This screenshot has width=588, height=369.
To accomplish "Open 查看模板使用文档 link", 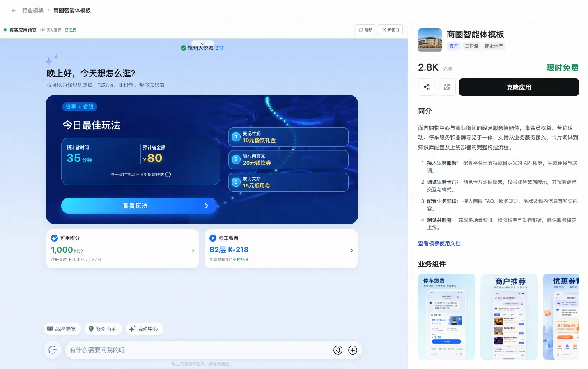I will (x=439, y=243).
